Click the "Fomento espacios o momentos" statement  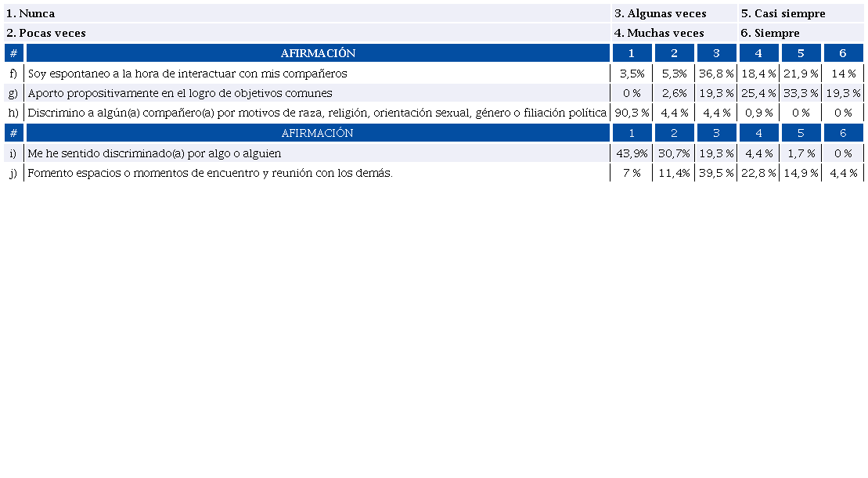[x=210, y=173]
